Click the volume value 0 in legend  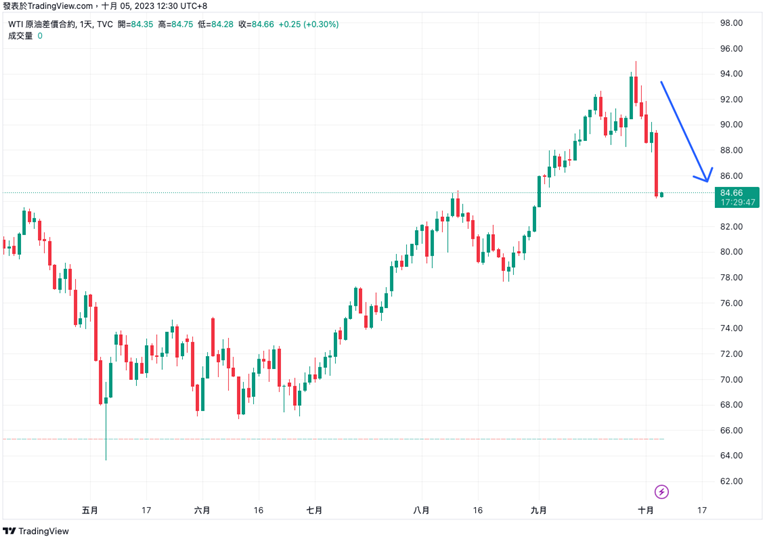(40, 36)
